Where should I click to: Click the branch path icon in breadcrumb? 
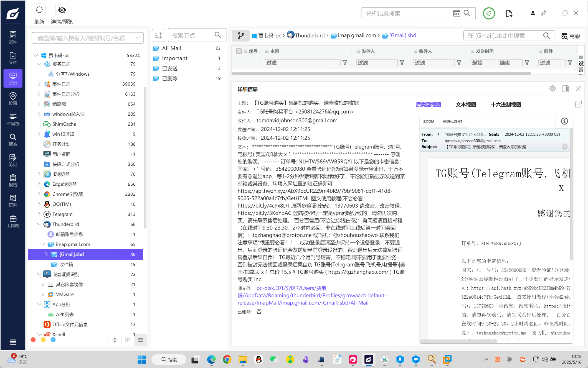[240, 35]
